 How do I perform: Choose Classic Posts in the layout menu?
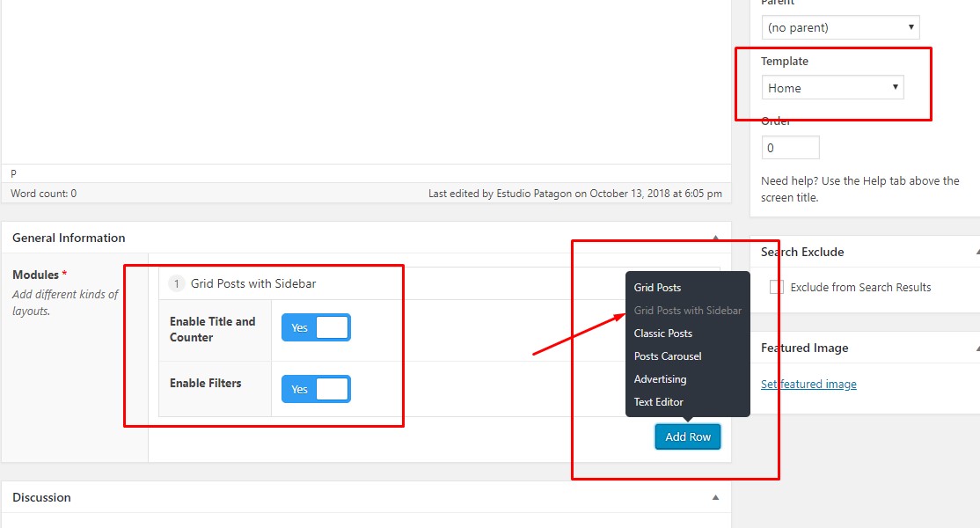(662, 334)
